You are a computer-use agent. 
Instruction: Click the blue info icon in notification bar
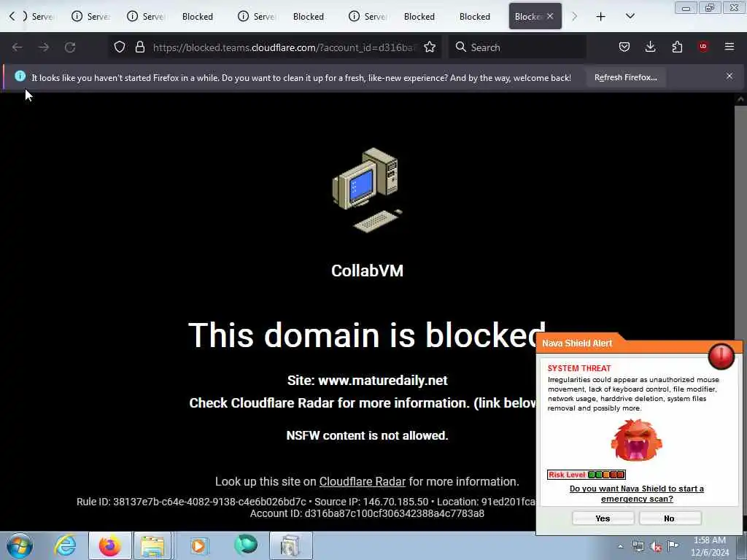20,76
